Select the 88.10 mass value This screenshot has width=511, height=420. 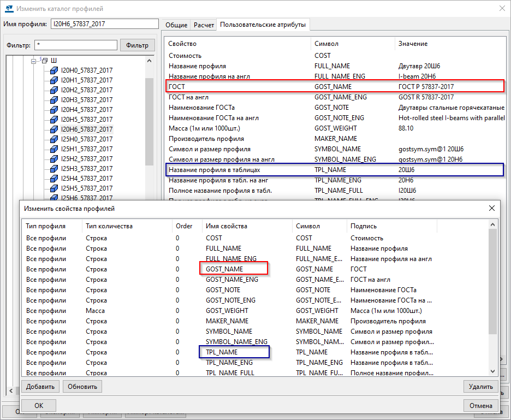pyautogui.click(x=406, y=128)
